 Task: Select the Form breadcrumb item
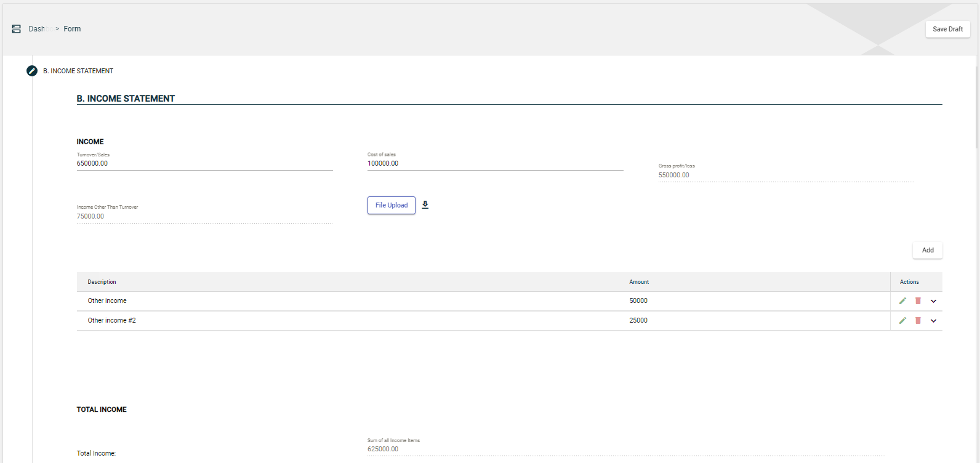click(72, 29)
